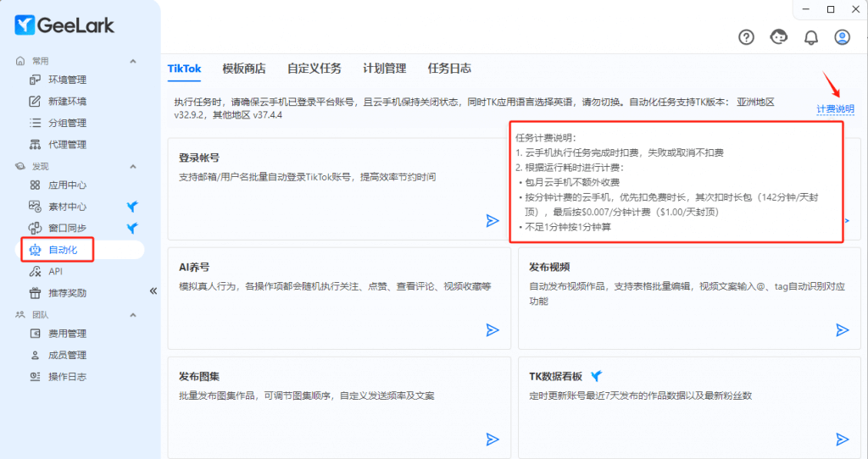This screenshot has height=459, width=868.
Task: Switch to the 任务日志 tab
Action: point(449,69)
